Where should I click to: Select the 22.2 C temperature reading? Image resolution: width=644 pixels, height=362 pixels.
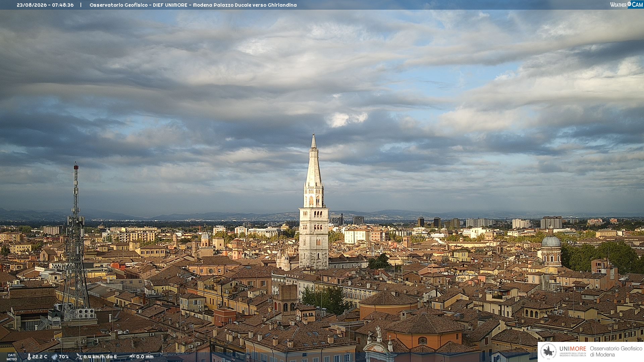pyautogui.click(x=40, y=357)
